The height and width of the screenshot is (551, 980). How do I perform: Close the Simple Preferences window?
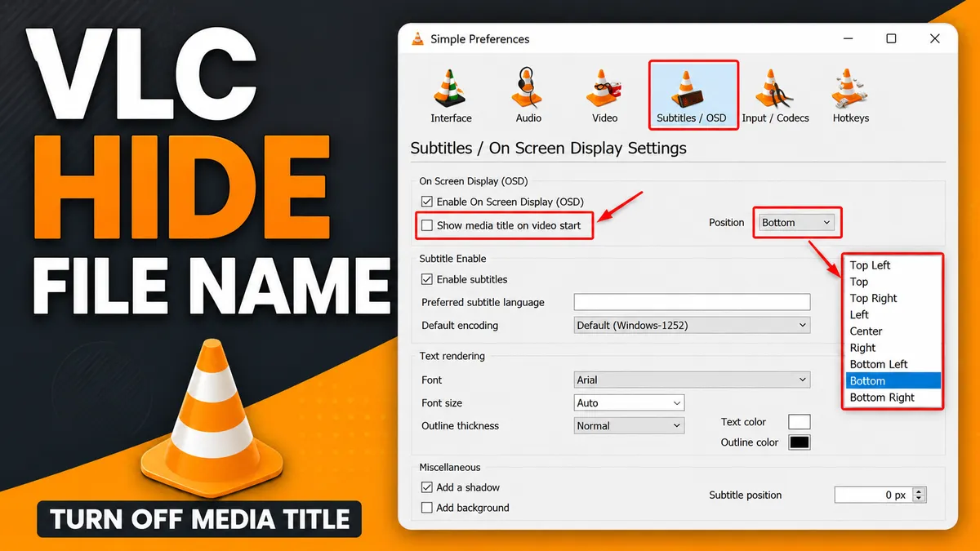[x=935, y=38]
